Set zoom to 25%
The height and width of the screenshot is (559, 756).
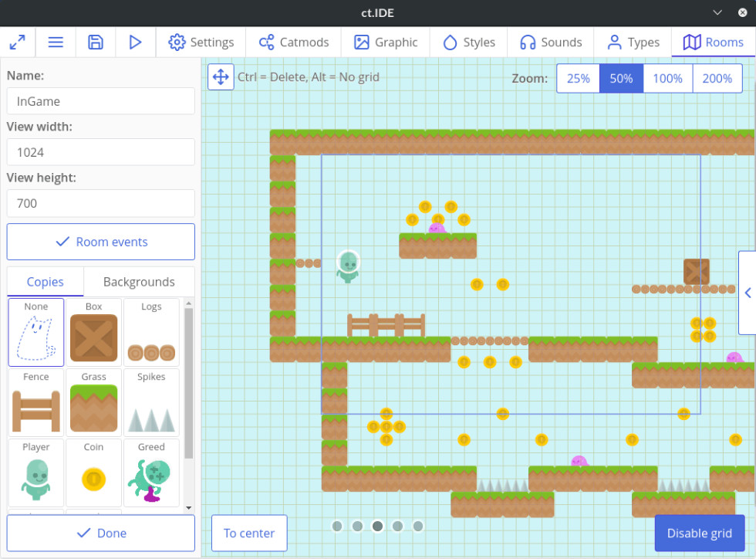click(x=578, y=78)
